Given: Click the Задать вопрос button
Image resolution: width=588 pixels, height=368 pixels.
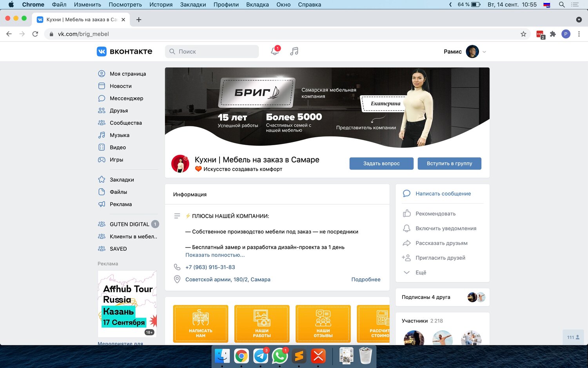Looking at the screenshot, I should pos(381,164).
